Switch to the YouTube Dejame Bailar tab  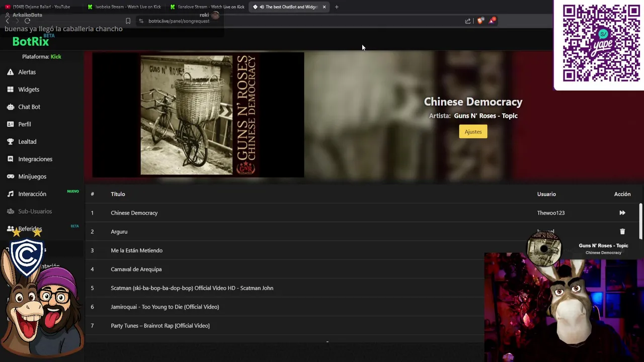point(41,7)
